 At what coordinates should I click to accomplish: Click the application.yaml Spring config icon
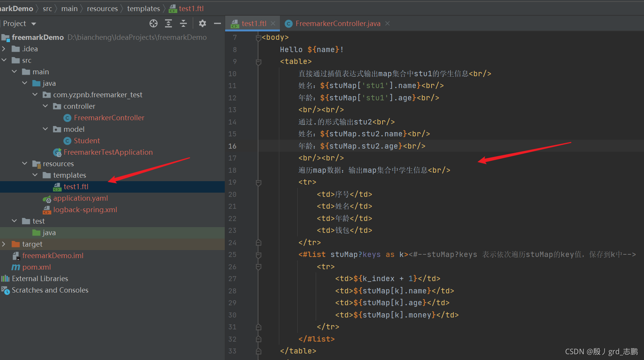coord(47,198)
